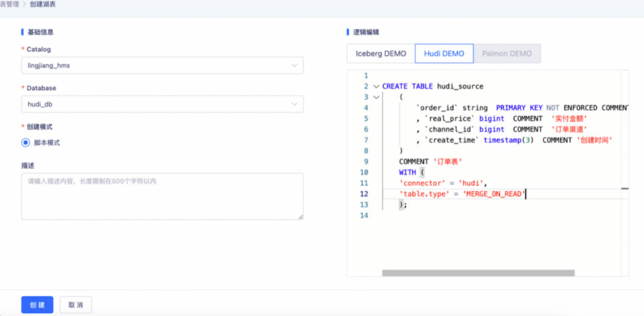Click the CREATE TABLE hudi_source line

[x=433, y=86]
